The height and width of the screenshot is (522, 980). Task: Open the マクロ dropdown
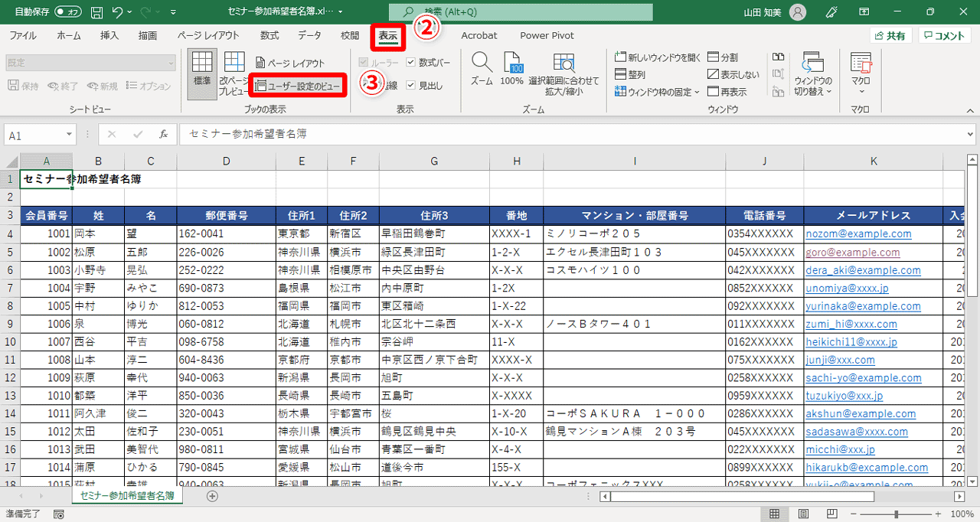pos(861,73)
